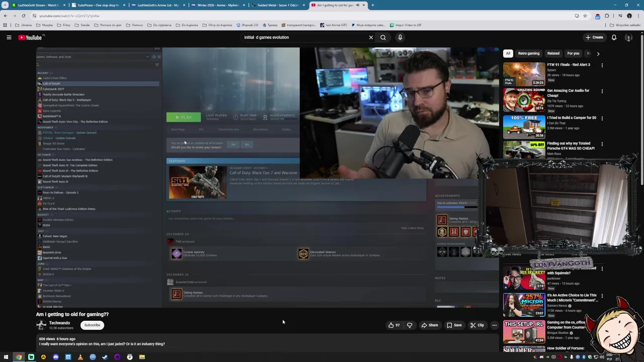Open Steam from the taskbar

(105, 357)
